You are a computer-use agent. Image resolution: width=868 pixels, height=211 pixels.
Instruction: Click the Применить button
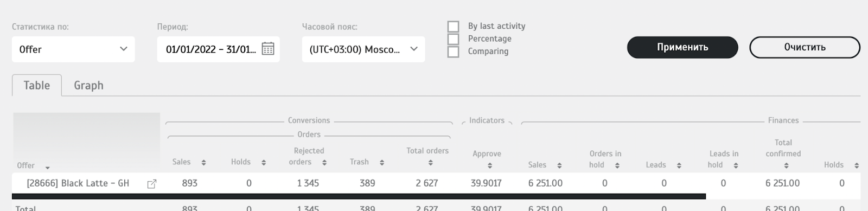pos(682,47)
